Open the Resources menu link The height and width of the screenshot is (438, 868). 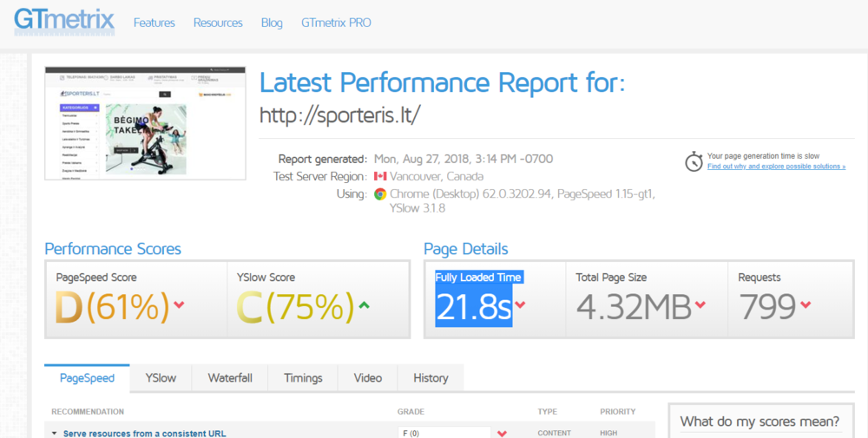pyautogui.click(x=218, y=23)
